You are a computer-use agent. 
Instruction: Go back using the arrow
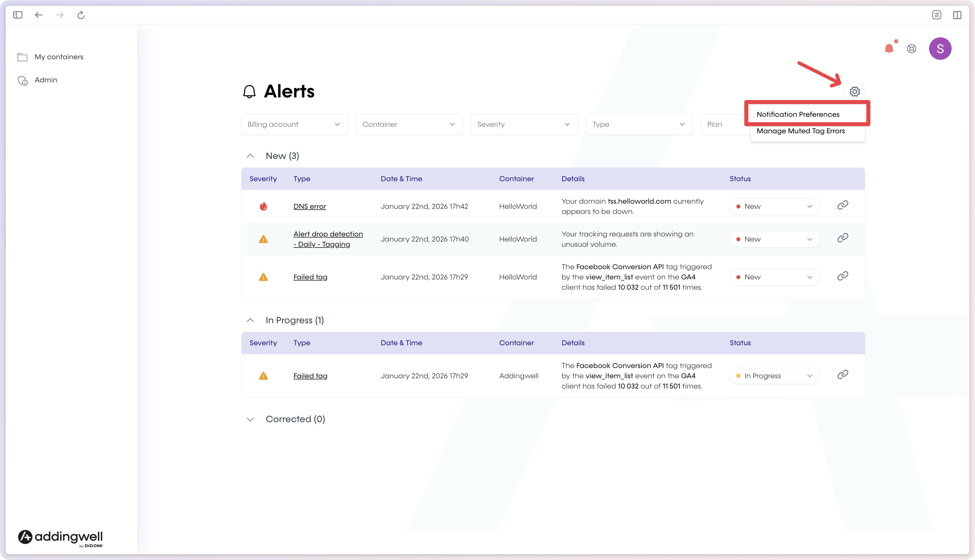38,15
